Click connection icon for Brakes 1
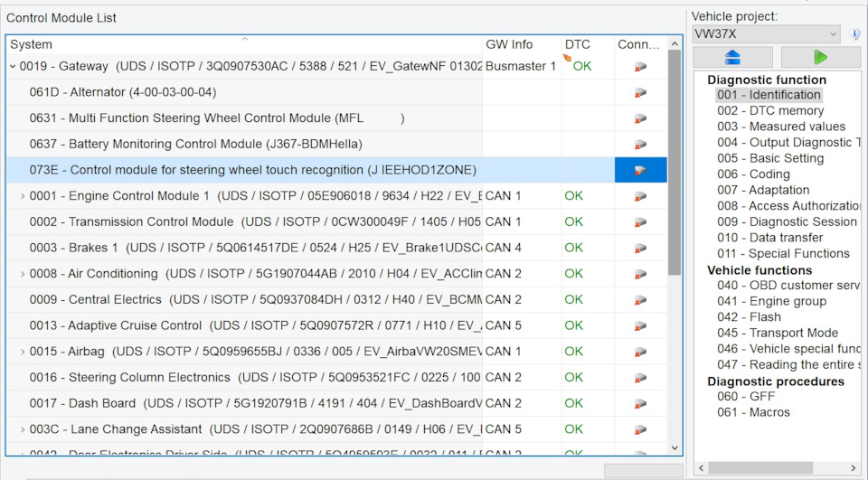The width and height of the screenshot is (868, 480). [640, 248]
